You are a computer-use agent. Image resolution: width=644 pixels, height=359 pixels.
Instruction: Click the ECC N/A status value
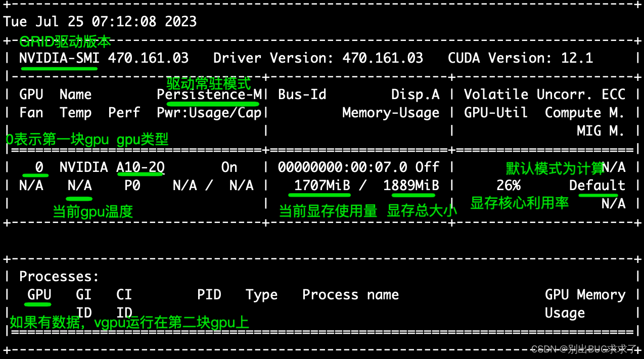tap(614, 167)
